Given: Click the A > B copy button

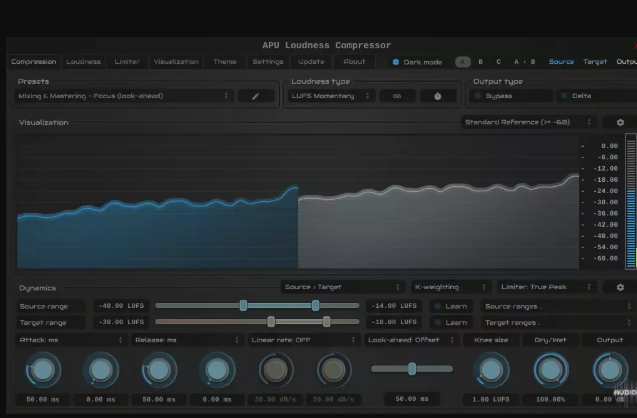Looking at the screenshot, I should click(524, 62).
